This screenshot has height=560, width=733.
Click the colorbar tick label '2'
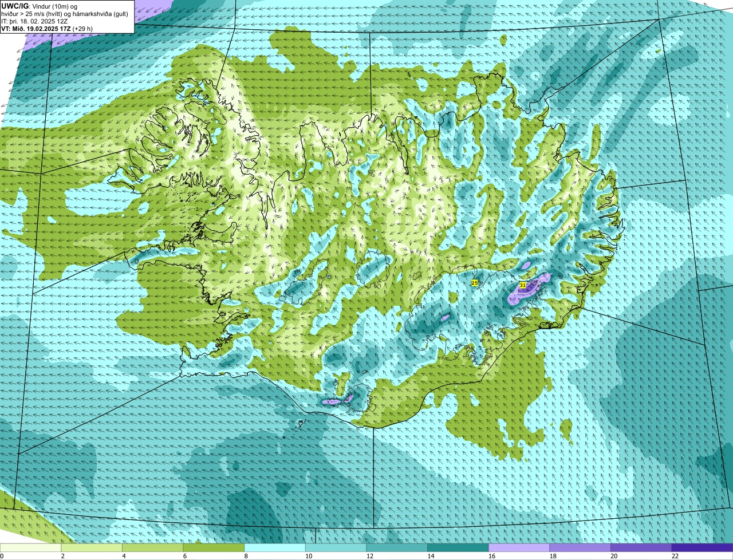(62, 556)
